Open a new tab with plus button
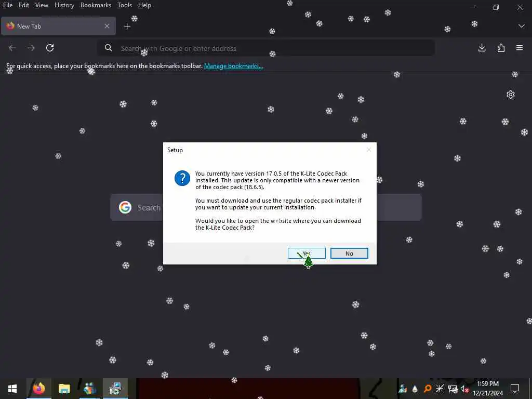Image resolution: width=532 pixels, height=399 pixels. point(127,26)
